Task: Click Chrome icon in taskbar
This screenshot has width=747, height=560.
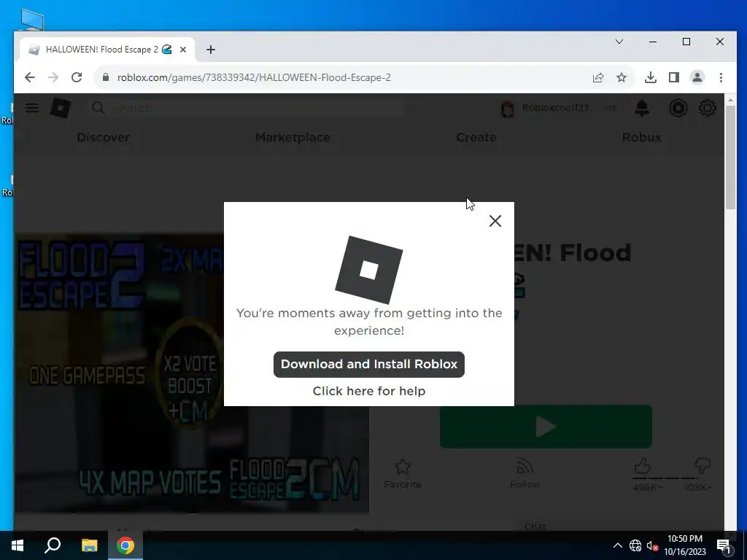Action: pyautogui.click(x=125, y=545)
